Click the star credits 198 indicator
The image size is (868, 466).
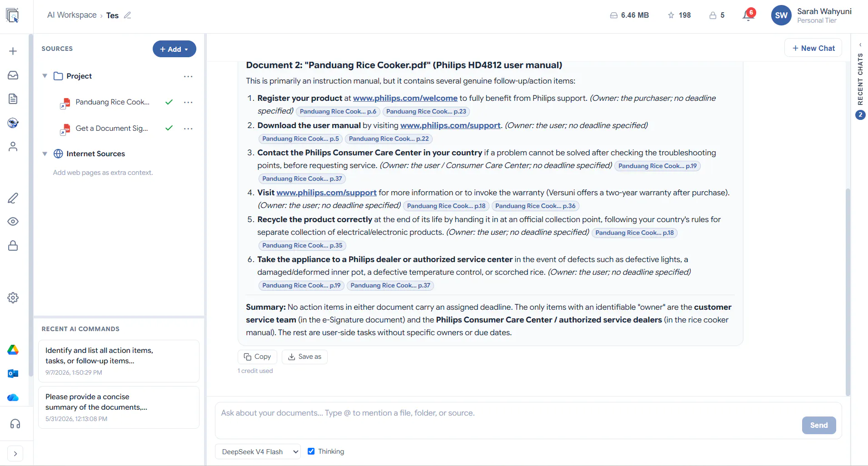pos(679,15)
